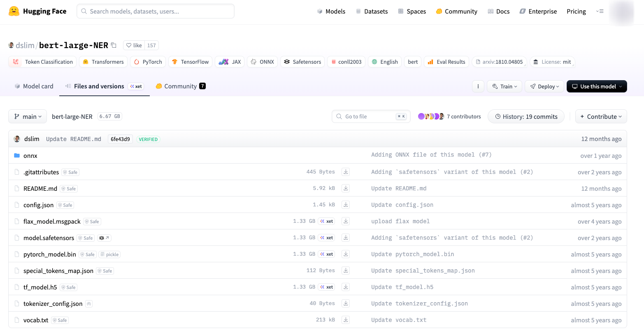Click the scan badge on tokenizer_config.json
The image size is (644, 333).
click(89, 304)
